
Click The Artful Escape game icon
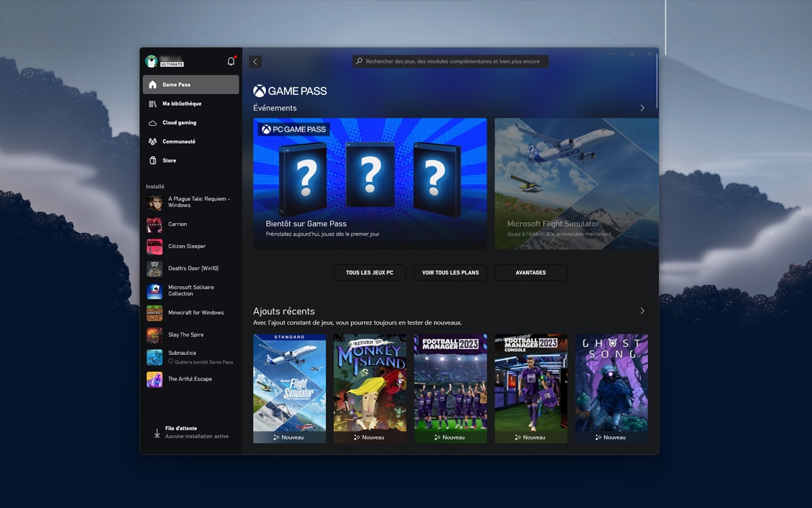tap(154, 379)
